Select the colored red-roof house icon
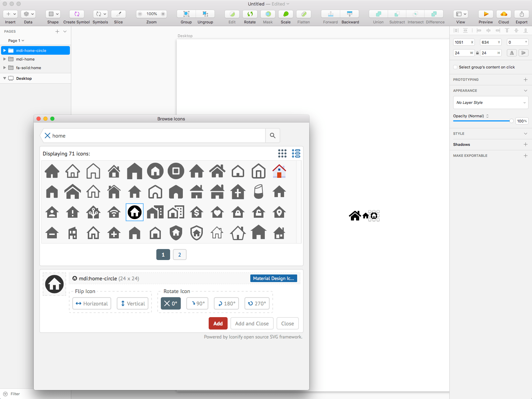This screenshot has width=532, height=399. [x=279, y=171]
